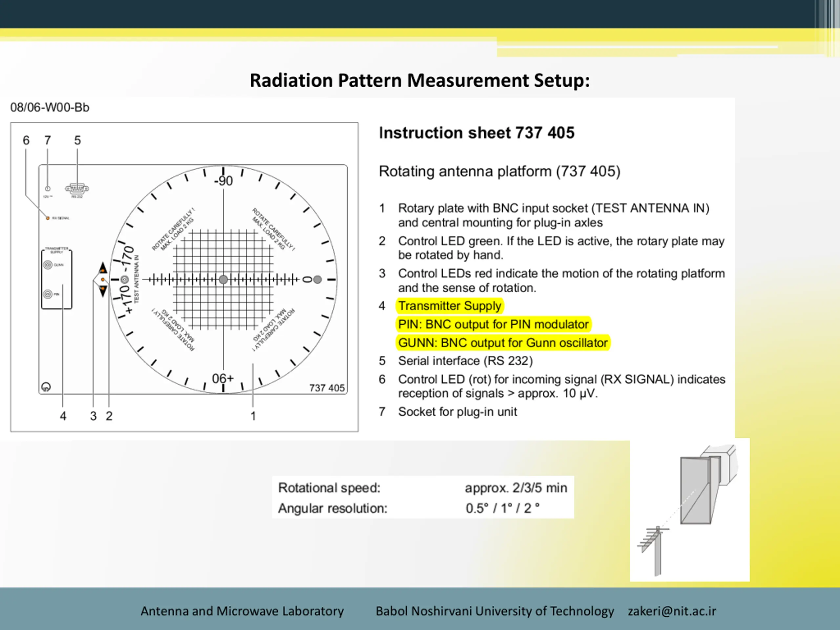Click the 12V socket circle in diagram

(x=48, y=189)
